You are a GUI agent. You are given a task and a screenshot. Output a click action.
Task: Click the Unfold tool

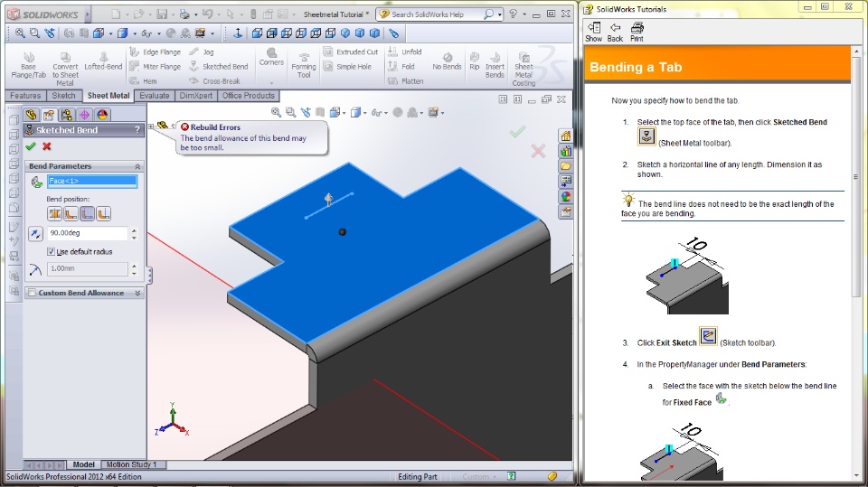click(x=405, y=52)
